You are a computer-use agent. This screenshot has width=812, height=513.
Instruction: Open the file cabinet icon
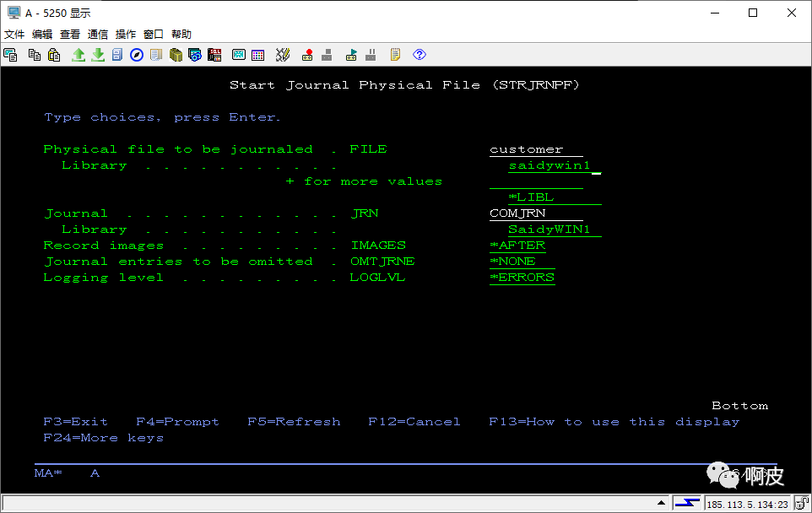tap(117, 55)
